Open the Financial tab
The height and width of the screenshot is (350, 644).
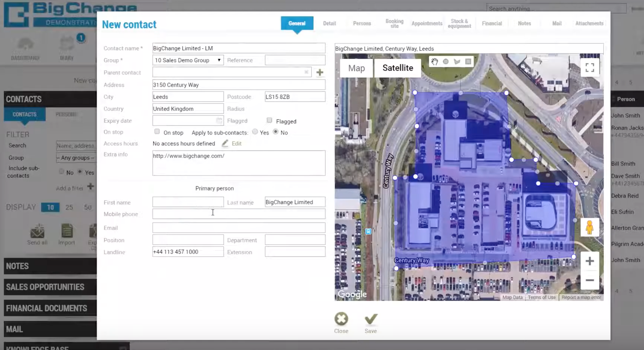[492, 23]
